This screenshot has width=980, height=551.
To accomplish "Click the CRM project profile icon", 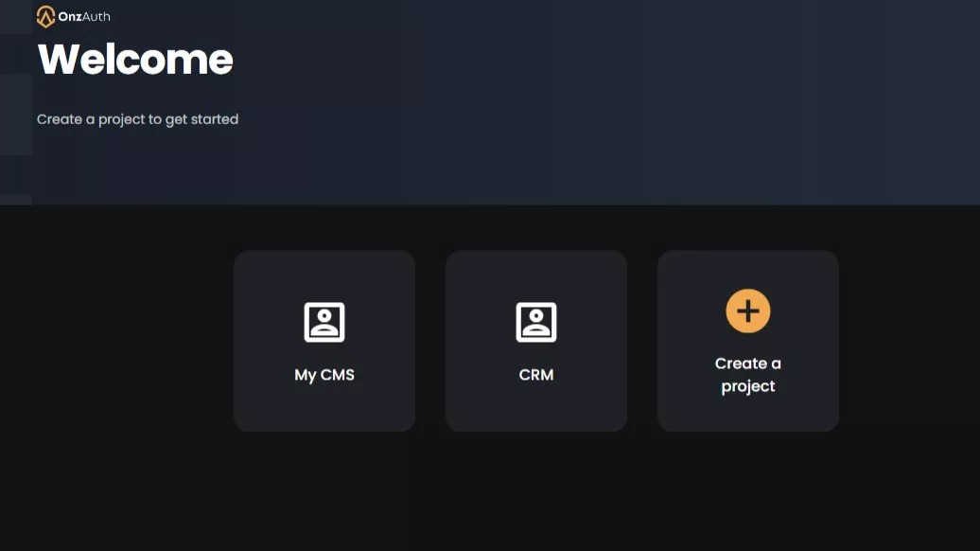I will tap(536, 322).
